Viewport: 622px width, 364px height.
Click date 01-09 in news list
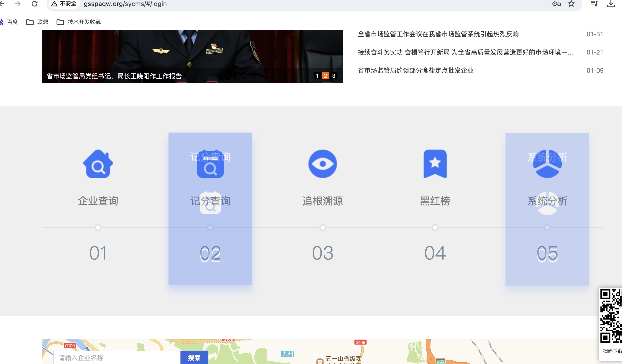click(x=595, y=71)
